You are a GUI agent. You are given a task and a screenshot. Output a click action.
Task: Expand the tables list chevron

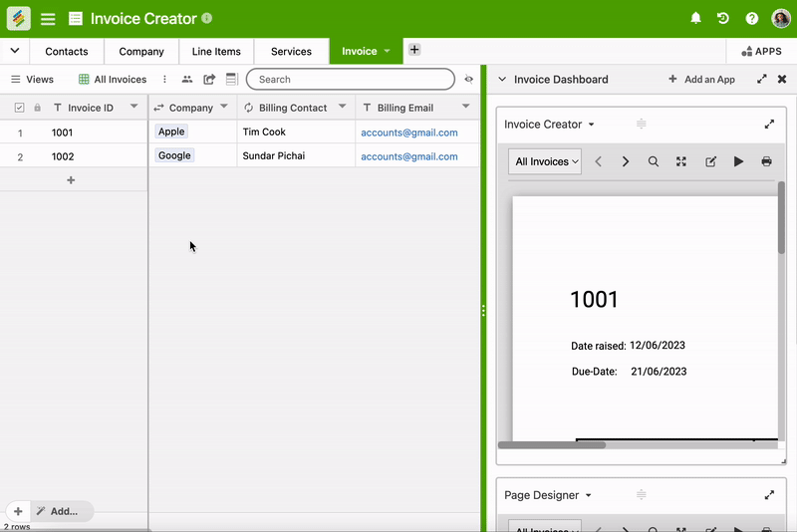click(x=15, y=51)
